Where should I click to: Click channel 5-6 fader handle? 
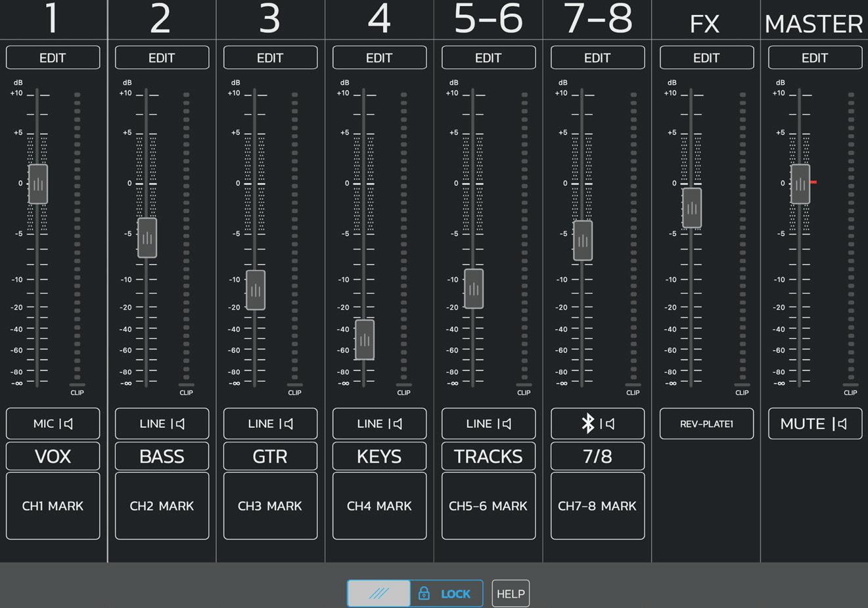coord(474,289)
